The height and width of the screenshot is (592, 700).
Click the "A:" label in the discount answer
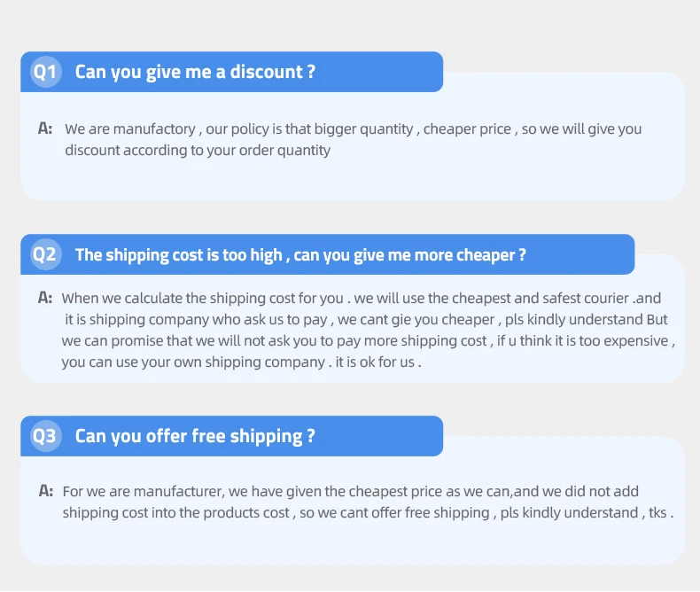pos(45,129)
